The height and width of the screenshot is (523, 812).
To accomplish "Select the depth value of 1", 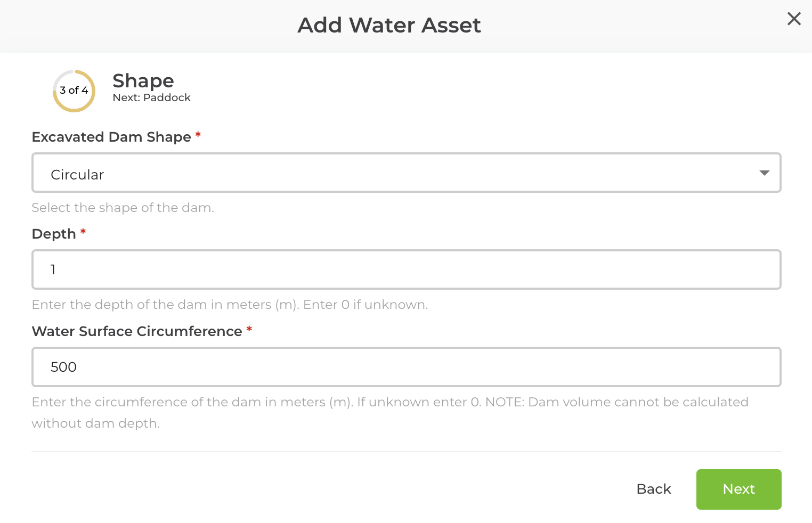I will click(x=53, y=269).
